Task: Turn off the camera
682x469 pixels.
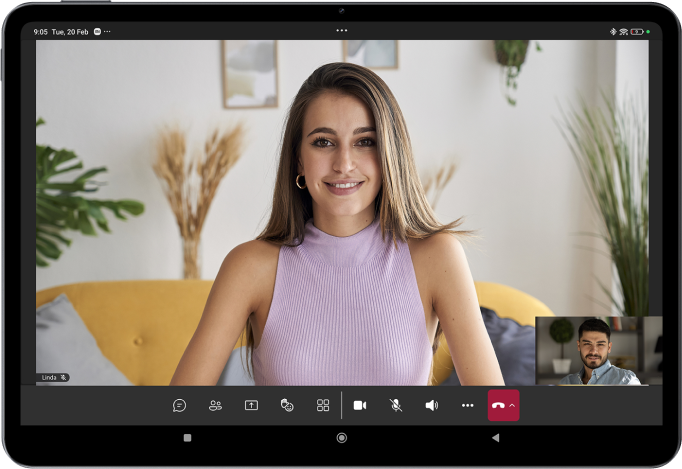Action: (360, 405)
